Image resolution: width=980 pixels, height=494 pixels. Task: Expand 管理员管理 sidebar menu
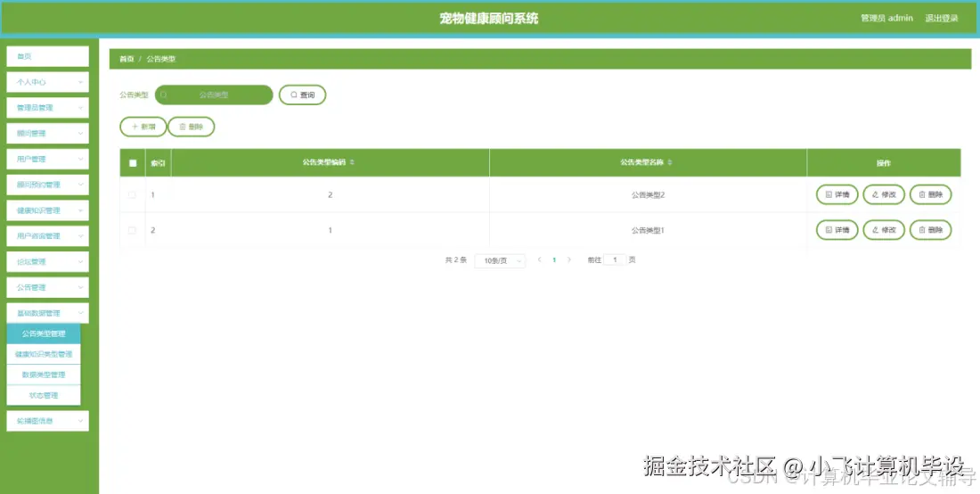coord(47,108)
